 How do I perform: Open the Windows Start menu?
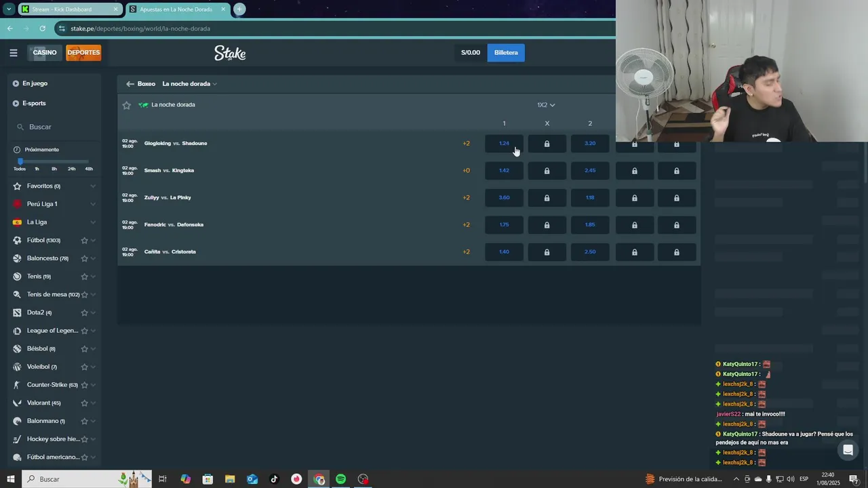(x=10, y=479)
